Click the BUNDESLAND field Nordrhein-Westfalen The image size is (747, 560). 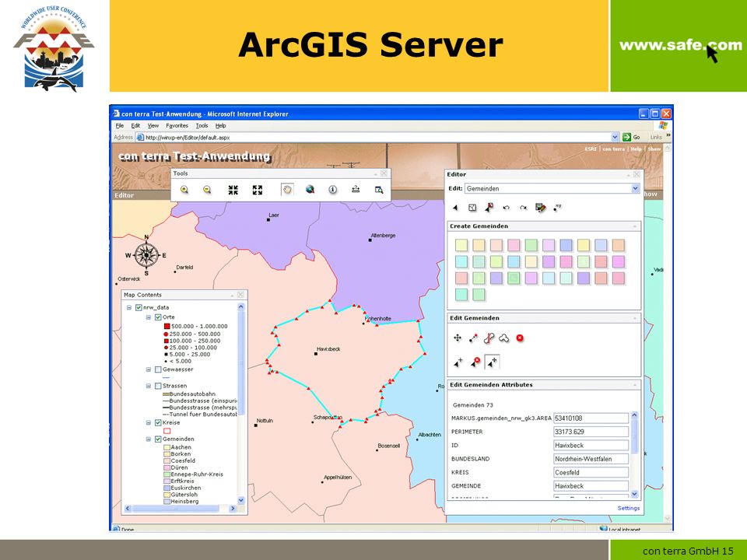(x=591, y=459)
